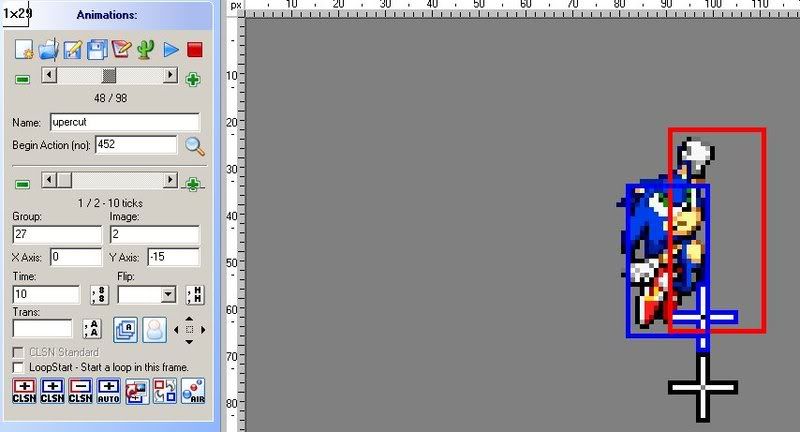The height and width of the screenshot is (432, 800).
Task: Click the edit pencil-on-page toolbar icon
Action: click(72, 49)
